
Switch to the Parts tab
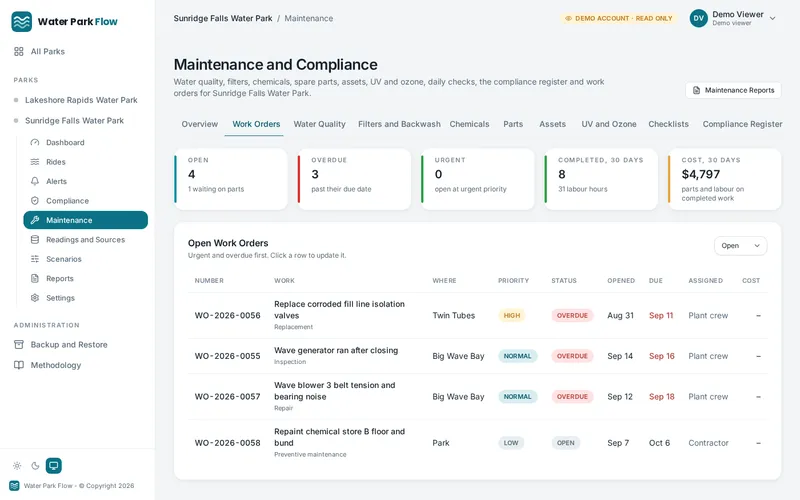pos(513,124)
